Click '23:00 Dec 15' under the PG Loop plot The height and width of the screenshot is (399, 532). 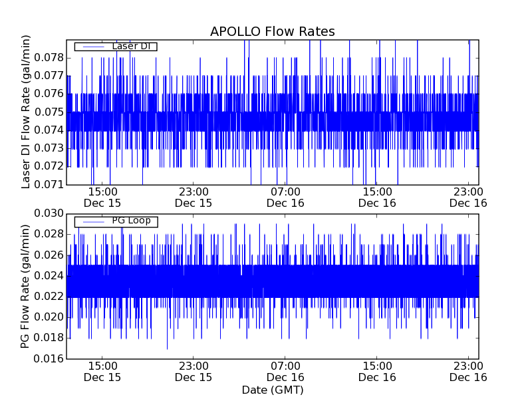[194, 372]
